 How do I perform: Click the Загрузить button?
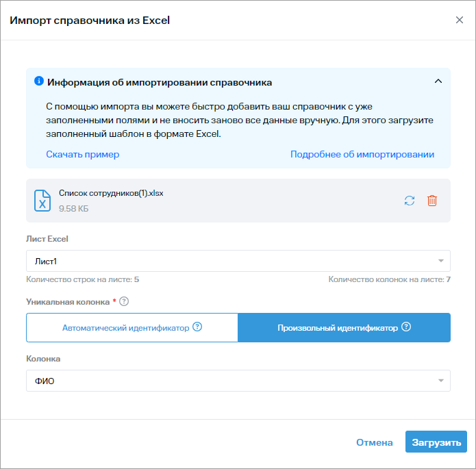436,442
